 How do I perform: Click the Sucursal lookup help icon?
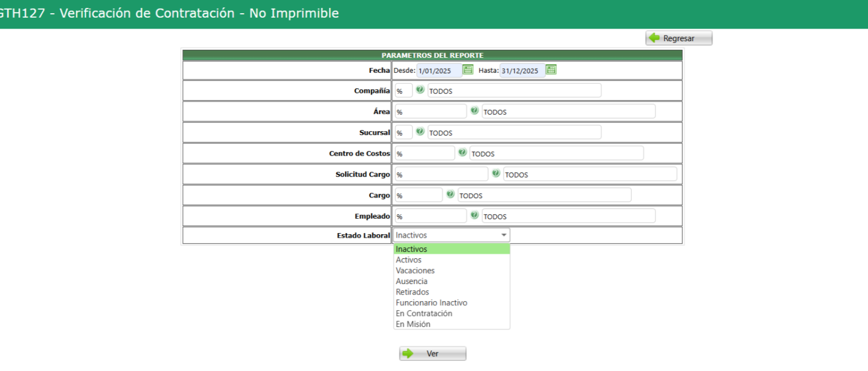click(420, 132)
